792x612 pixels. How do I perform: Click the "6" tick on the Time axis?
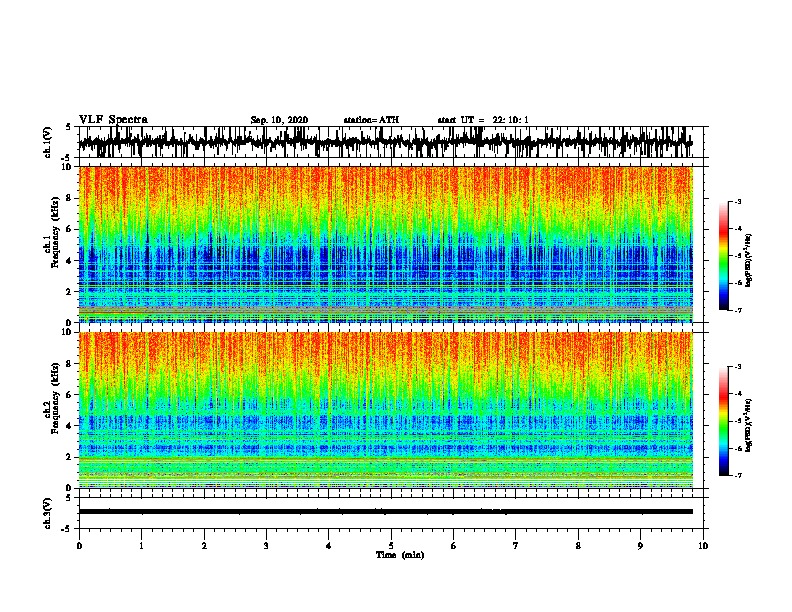point(454,545)
